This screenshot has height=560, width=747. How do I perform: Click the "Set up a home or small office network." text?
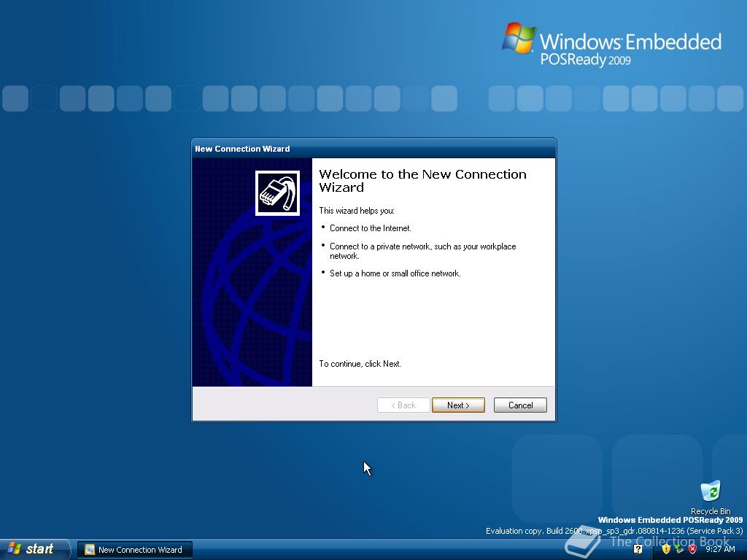(x=395, y=273)
